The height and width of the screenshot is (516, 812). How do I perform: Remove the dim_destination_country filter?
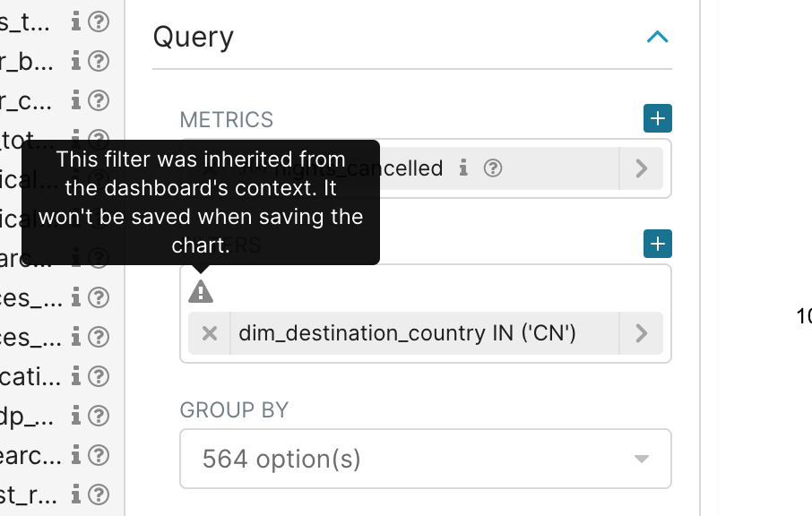coord(210,333)
